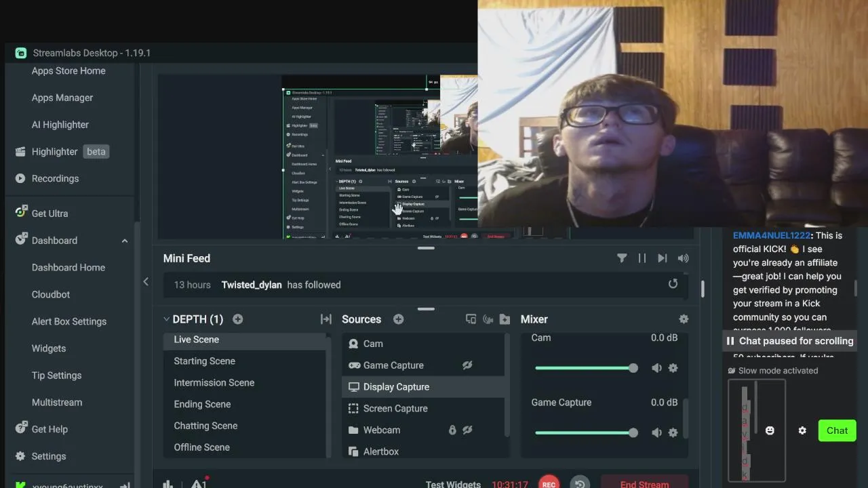Select the Offline Scene
This screenshot has width=868, height=488.
click(245, 448)
